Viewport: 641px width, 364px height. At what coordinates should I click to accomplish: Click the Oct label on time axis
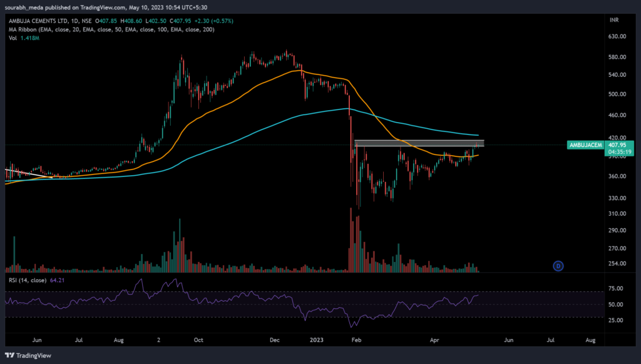click(x=198, y=340)
